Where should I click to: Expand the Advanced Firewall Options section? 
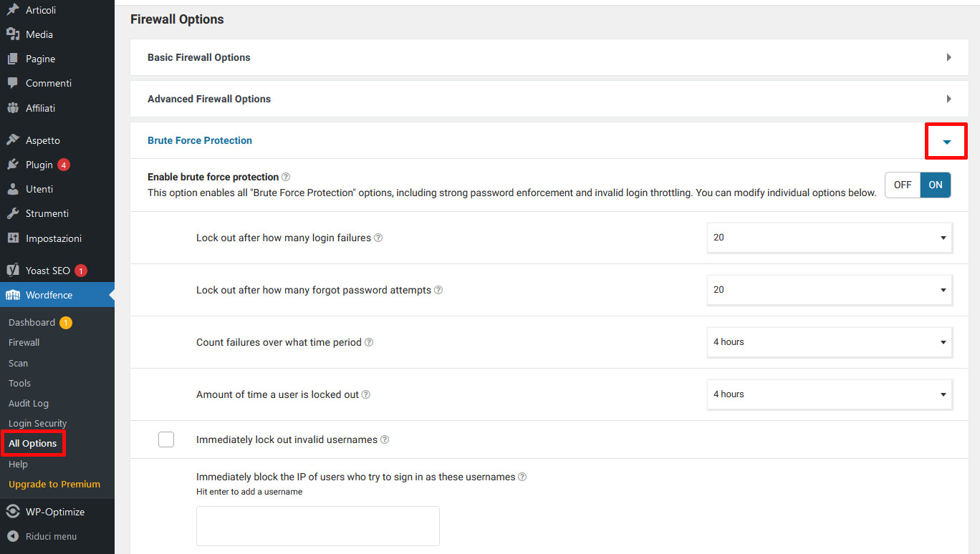(948, 99)
